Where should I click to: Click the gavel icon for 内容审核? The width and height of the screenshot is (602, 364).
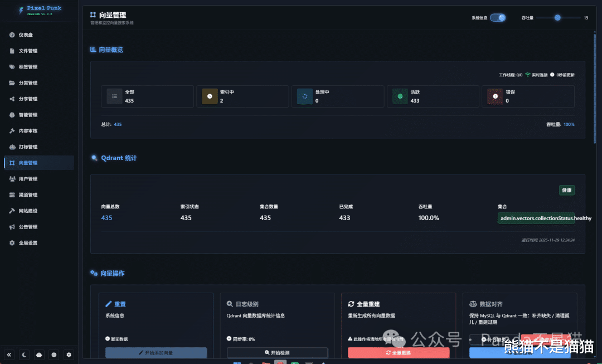12,131
